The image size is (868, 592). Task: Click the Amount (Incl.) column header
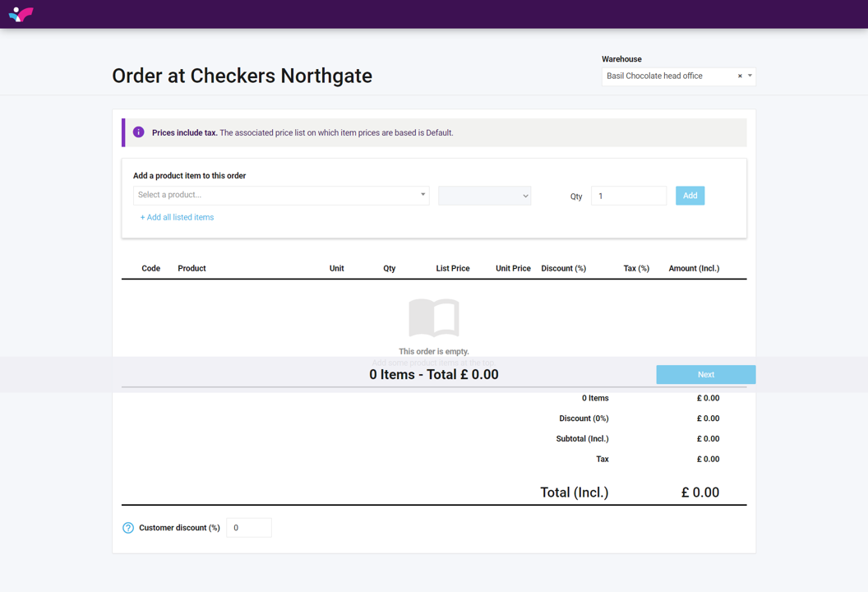pos(694,268)
